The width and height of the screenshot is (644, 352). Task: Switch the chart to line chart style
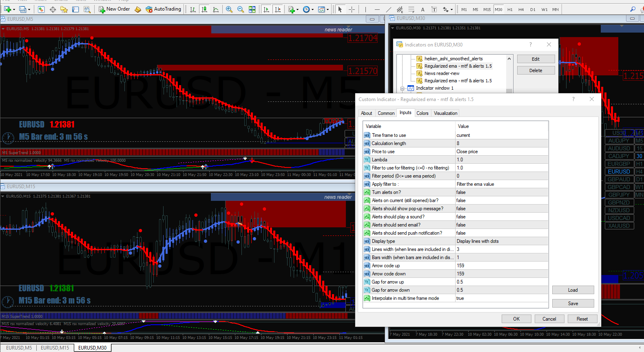216,9
